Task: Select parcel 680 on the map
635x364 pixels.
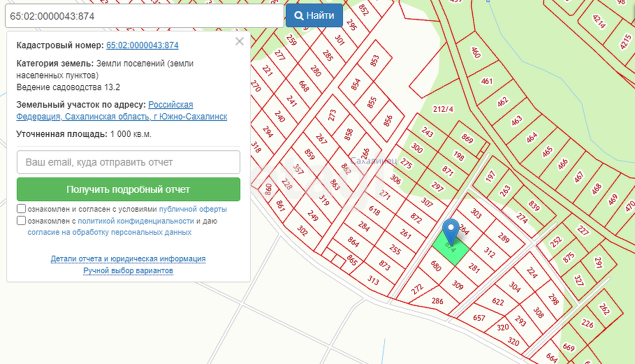Action: [436, 266]
